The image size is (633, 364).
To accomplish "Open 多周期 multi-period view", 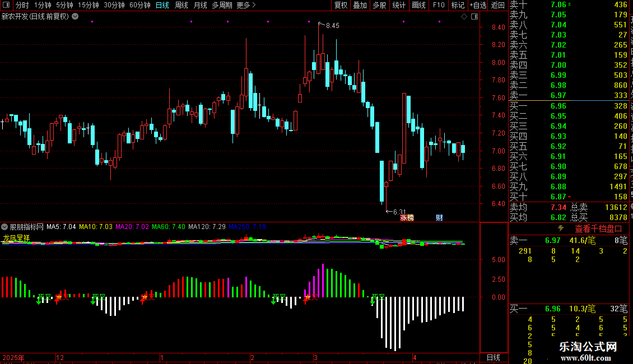I will coord(222,5).
